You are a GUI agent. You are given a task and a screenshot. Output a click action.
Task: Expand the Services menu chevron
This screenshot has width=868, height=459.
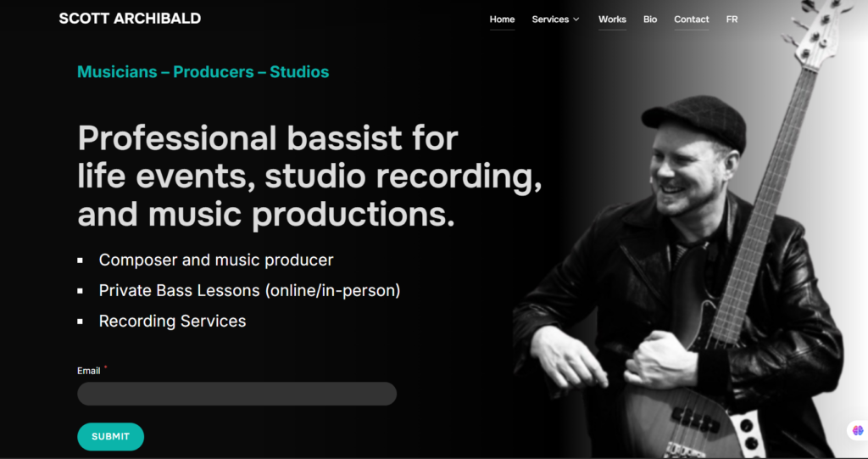coord(576,20)
